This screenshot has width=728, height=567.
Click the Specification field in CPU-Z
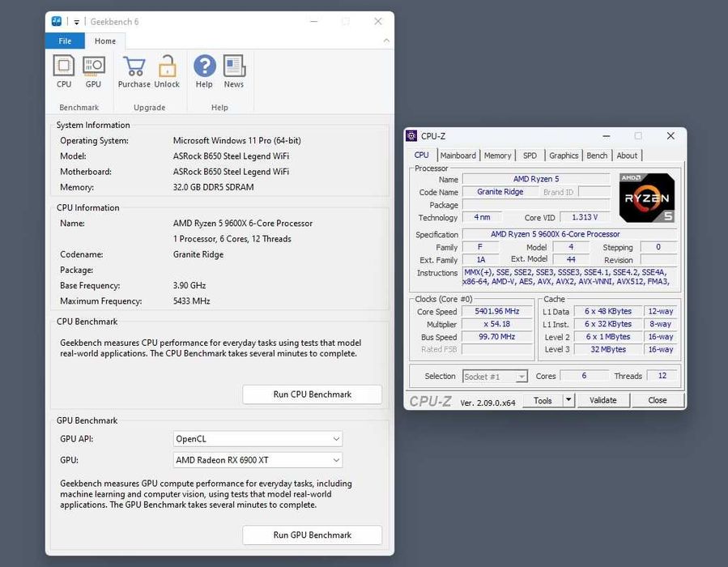569,235
